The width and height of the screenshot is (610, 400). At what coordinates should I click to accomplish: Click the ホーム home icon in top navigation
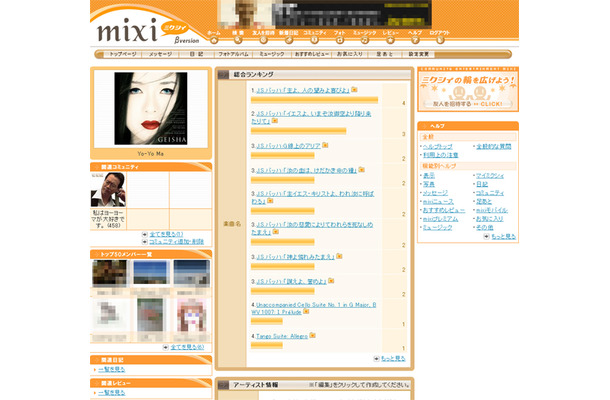click(214, 40)
